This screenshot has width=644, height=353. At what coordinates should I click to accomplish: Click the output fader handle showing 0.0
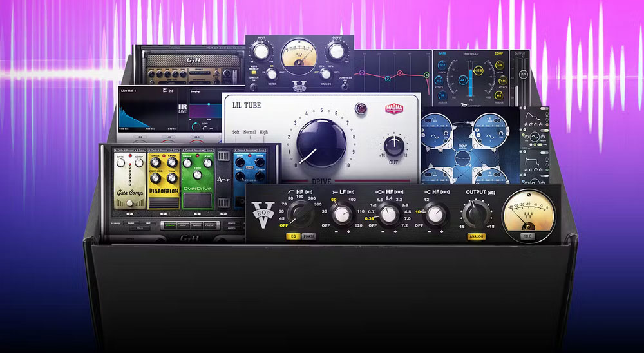coord(523,74)
